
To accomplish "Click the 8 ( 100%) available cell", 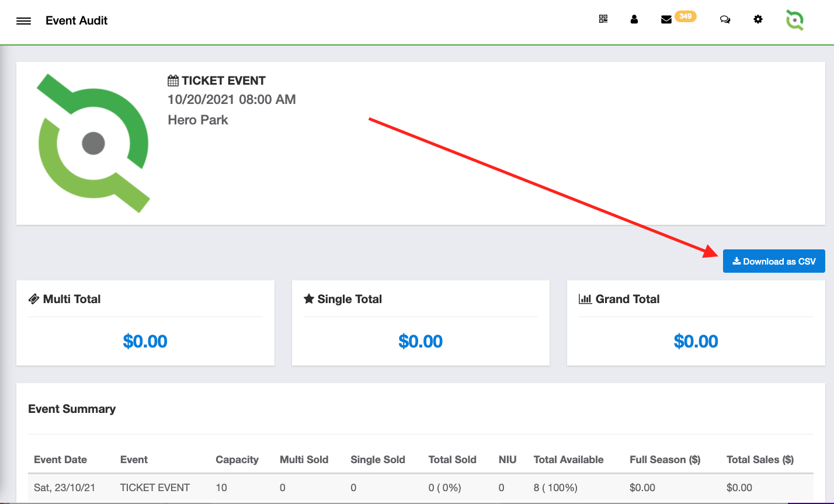I will pyautogui.click(x=555, y=487).
